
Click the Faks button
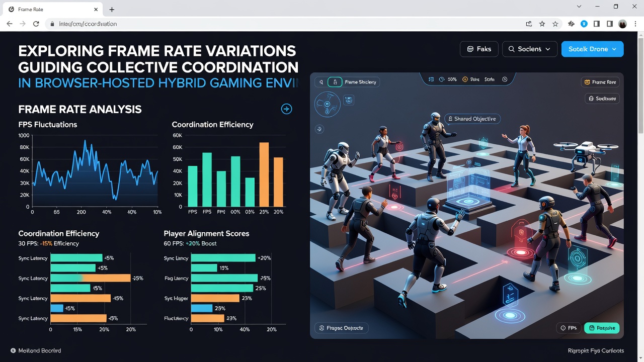tap(479, 49)
